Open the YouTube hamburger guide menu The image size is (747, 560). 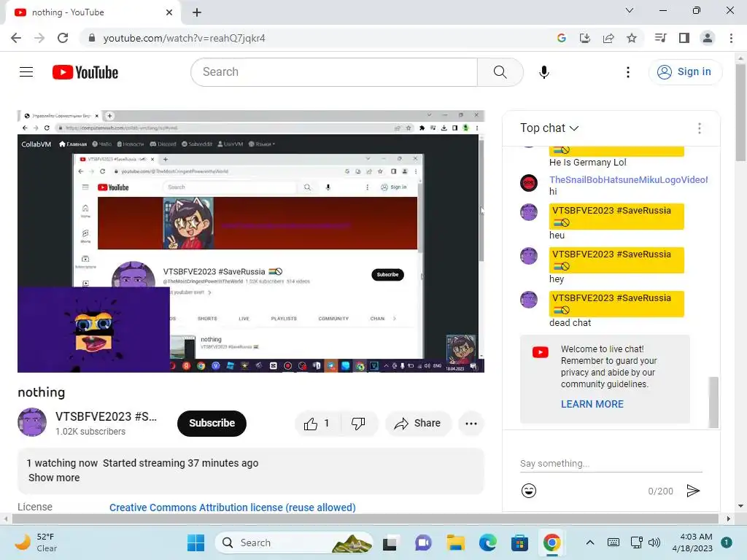click(26, 72)
